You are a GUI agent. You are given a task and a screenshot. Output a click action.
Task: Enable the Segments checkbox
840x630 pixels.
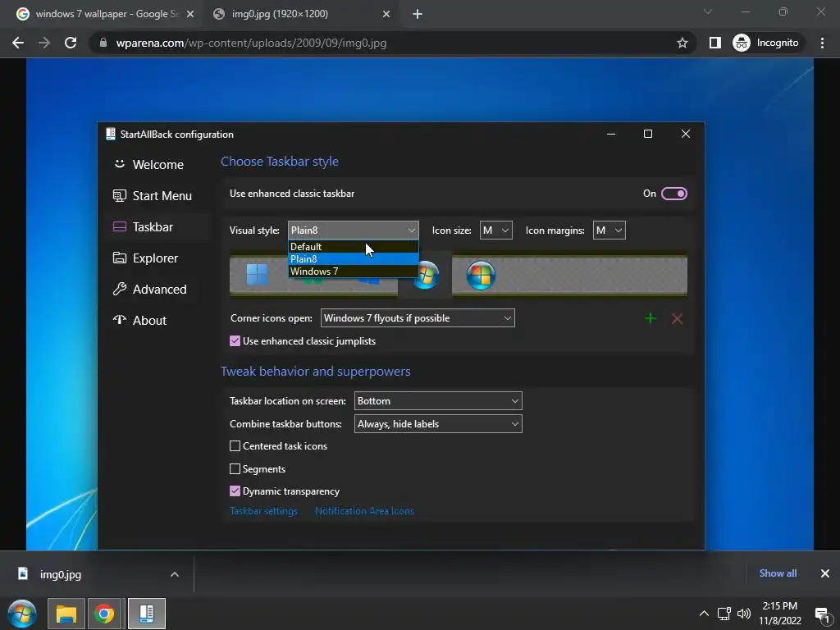[x=235, y=468]
